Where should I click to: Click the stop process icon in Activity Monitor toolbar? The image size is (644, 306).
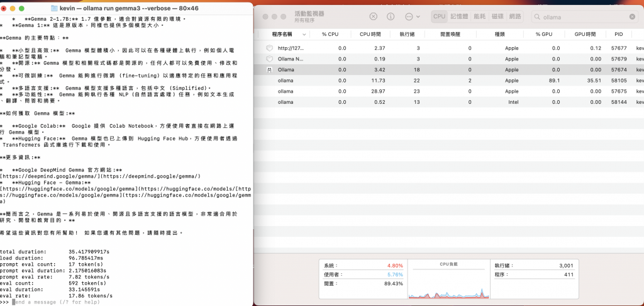(x=373, y=16)
